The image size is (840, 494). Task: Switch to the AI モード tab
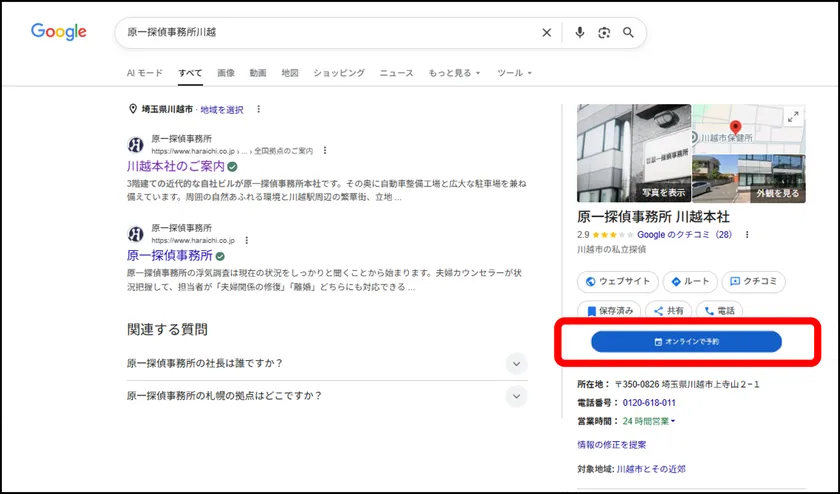tap(145, 73)
